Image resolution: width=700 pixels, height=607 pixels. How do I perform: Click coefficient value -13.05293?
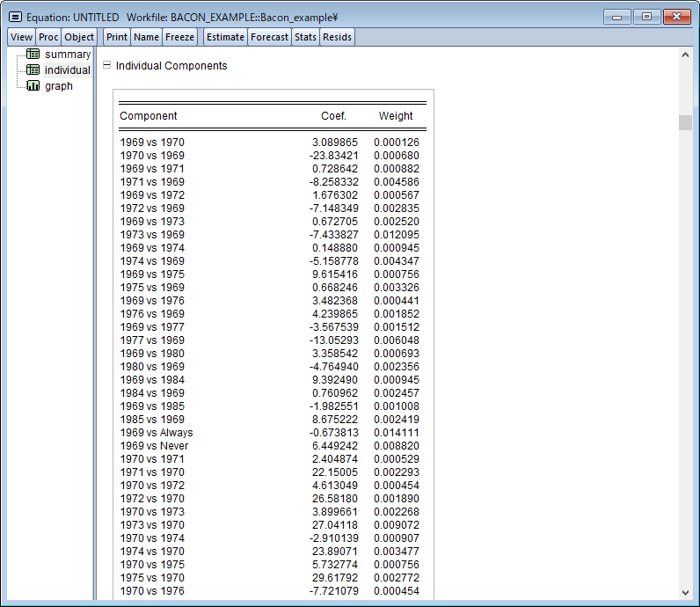point(333,340)
